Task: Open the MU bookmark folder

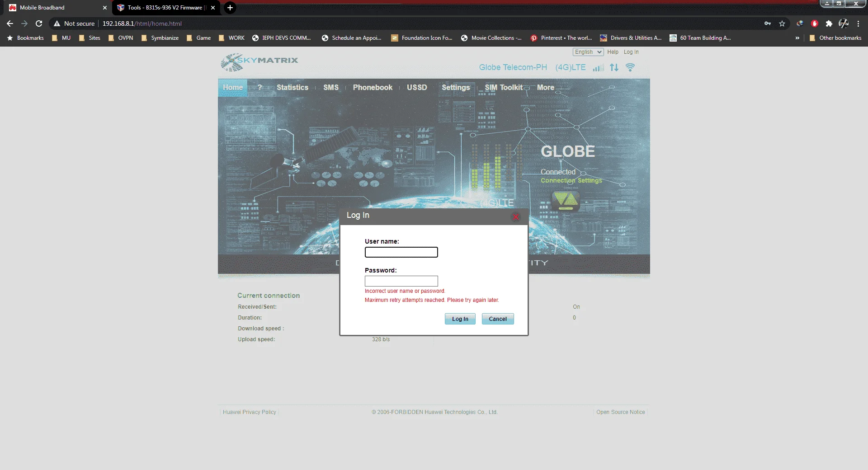Action: [x=61, y=38]
